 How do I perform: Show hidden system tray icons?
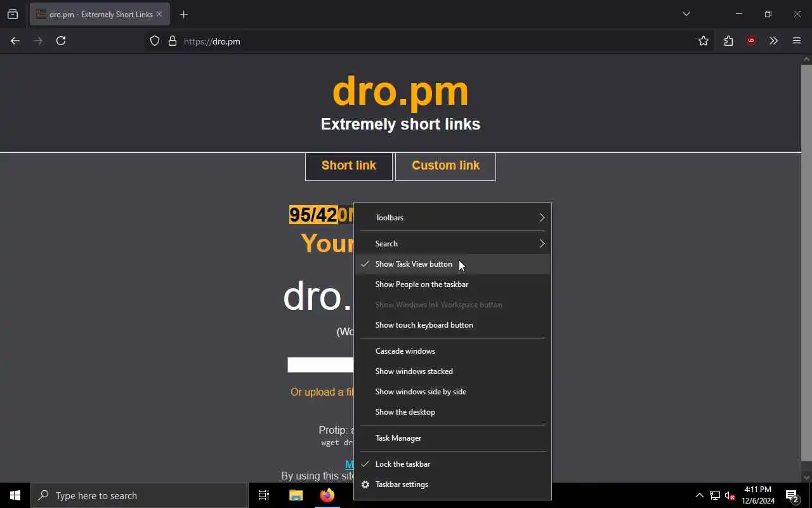click(x=700, y=495)
